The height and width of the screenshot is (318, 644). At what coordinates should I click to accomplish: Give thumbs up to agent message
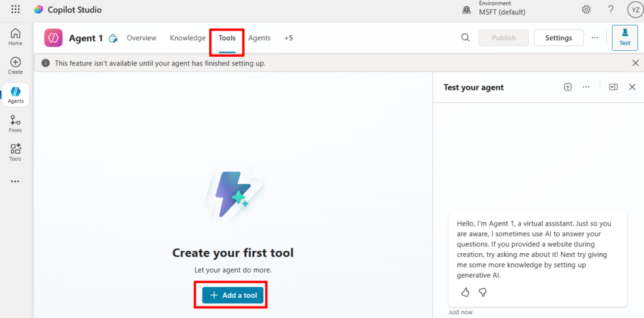pyautogui.click(x=465, y=292)
